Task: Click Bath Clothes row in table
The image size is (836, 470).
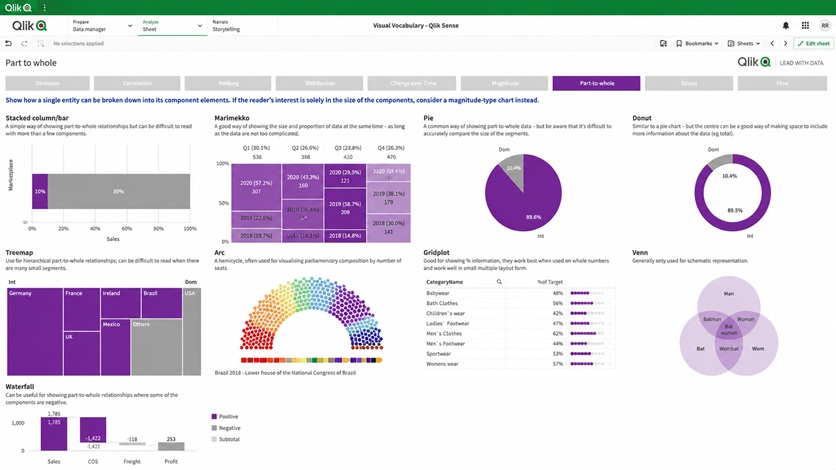Action: click(519, 303)
